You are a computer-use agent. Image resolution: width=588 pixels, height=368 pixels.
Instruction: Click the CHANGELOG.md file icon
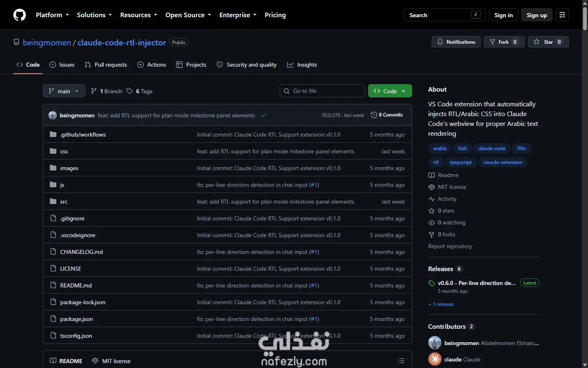coord(53,252)
